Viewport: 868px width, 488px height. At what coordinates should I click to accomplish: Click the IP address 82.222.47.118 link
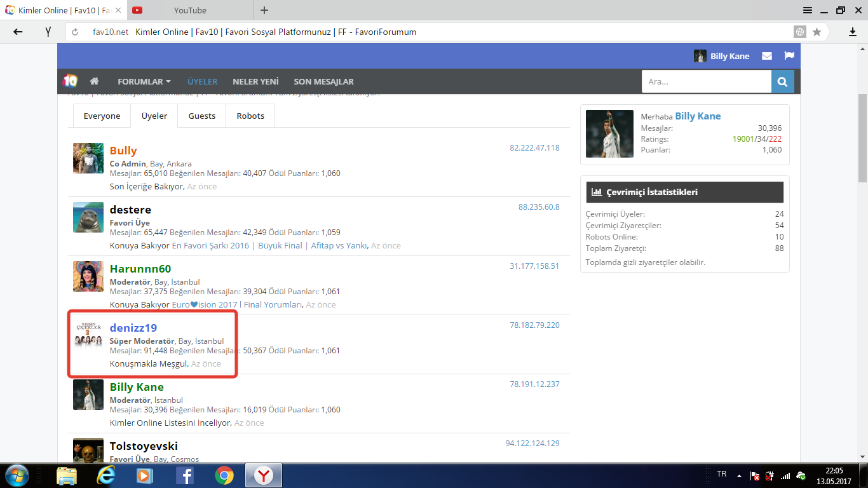tap(534, 147)
